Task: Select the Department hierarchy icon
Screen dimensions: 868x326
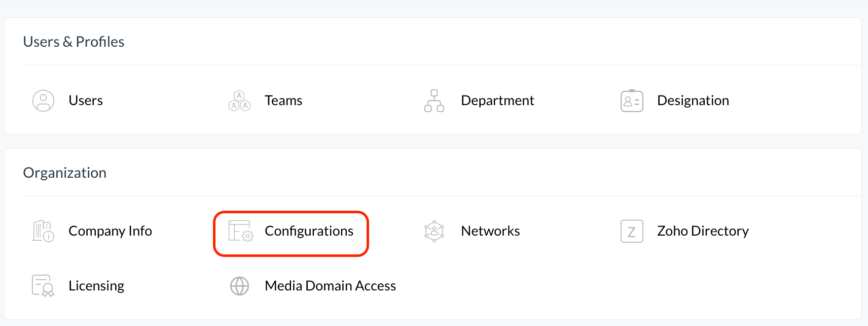Action: pyautogui.click(x=434, y=101)
